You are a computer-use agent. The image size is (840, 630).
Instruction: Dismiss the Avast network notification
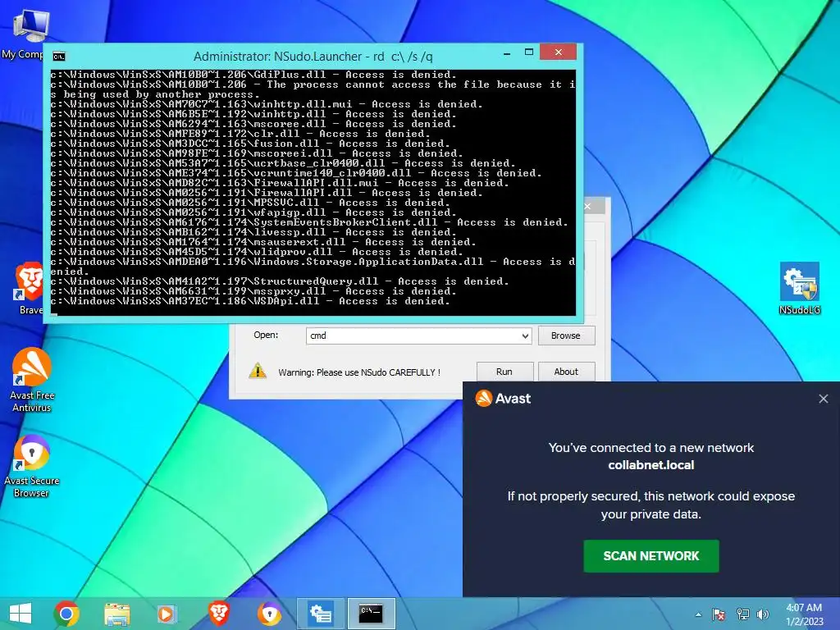point(824,399)
